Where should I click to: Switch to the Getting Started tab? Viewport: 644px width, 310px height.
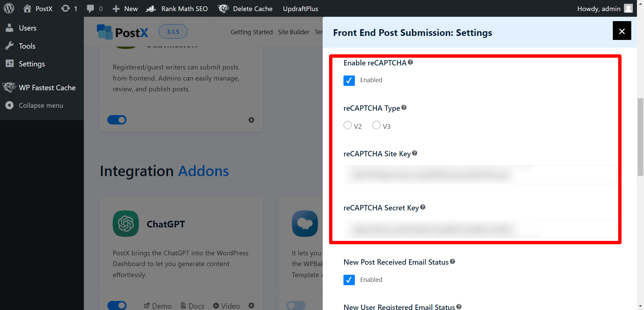[251, 32]
